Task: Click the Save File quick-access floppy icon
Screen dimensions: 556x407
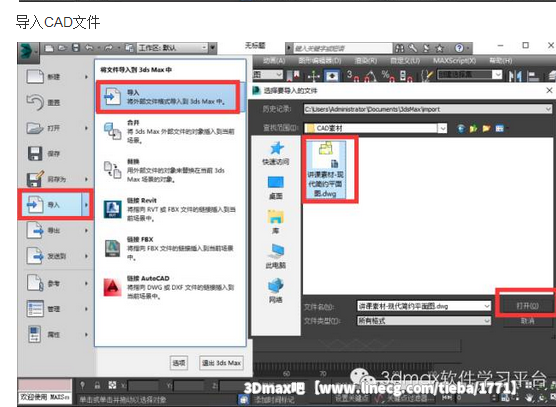Action: [76, 48]
